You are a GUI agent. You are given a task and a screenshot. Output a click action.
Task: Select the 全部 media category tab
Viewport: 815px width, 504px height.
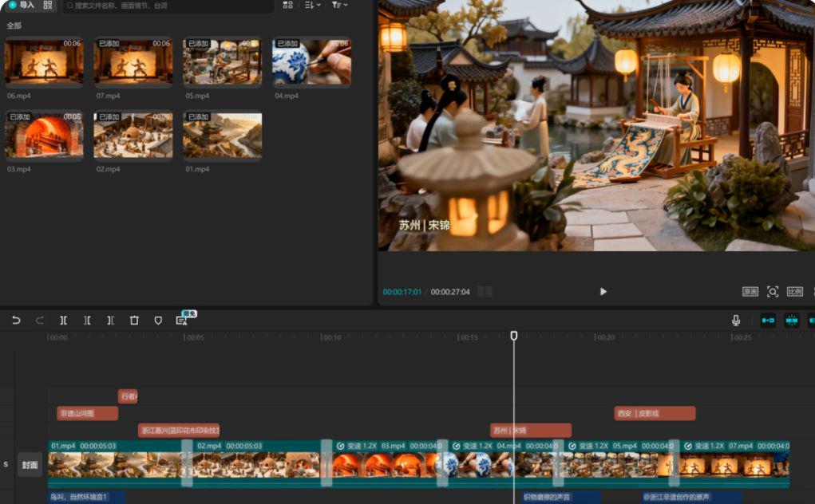coord(14,26)
